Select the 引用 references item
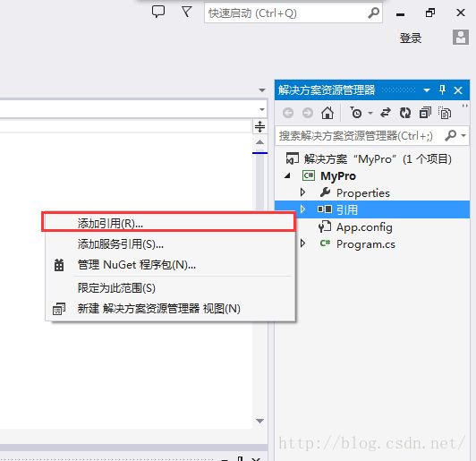 point(372,209)
